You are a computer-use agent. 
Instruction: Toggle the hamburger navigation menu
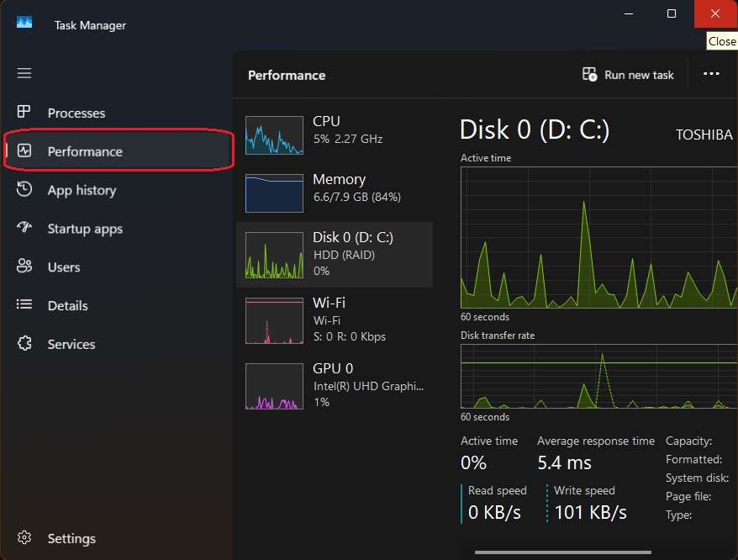pos(24,73)
